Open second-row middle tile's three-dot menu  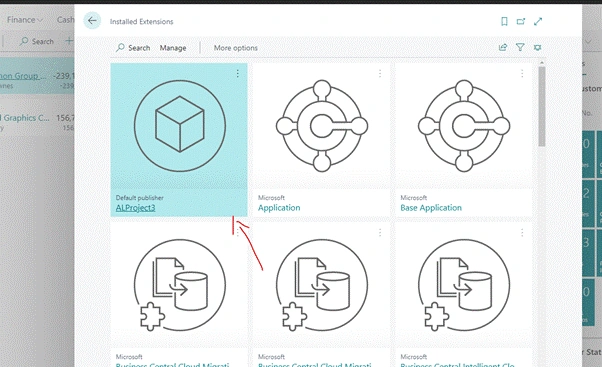380,233
